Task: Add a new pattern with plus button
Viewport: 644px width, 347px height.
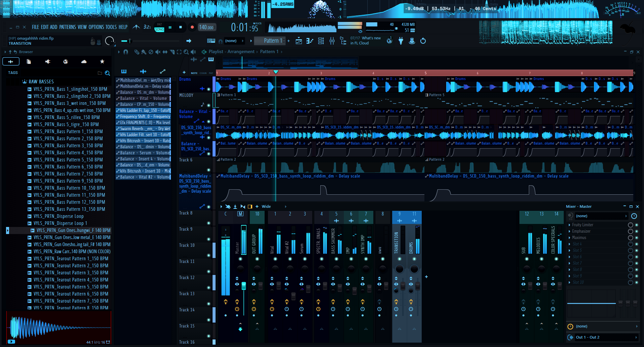Action: (x=288, y=41)
